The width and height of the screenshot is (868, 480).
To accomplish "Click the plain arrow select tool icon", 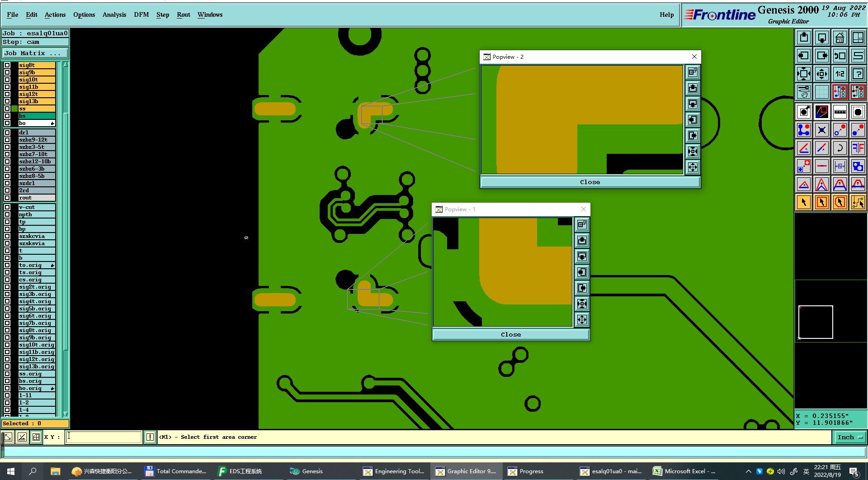I will pos(804,202).
